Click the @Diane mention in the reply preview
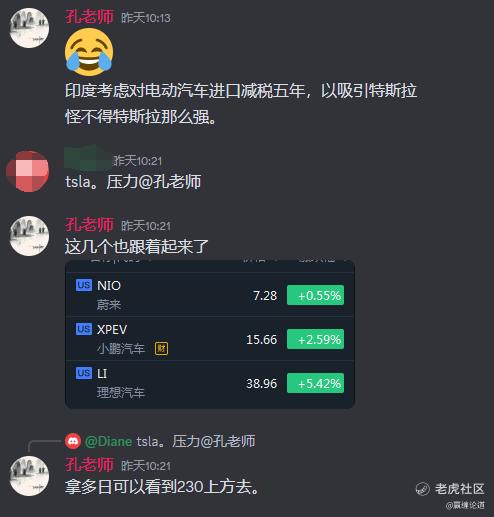The width and height of the screenshot is (494, 517). click(109, 441)
